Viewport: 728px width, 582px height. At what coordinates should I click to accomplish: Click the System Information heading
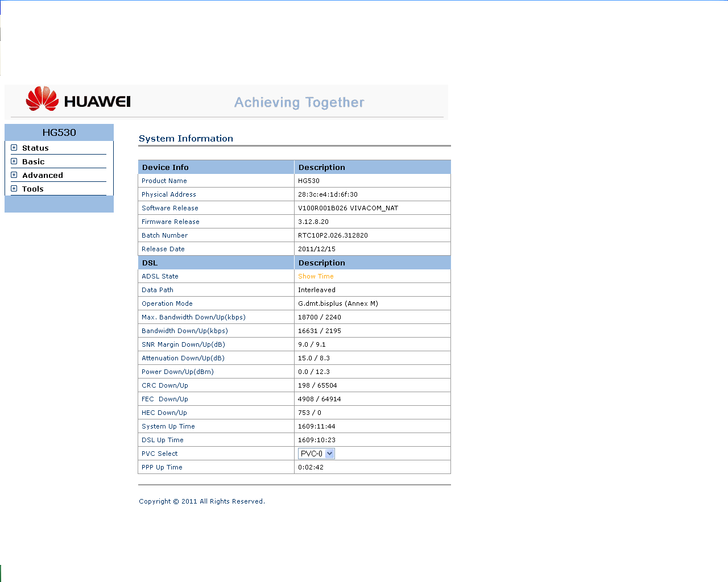tap(186, 139)
